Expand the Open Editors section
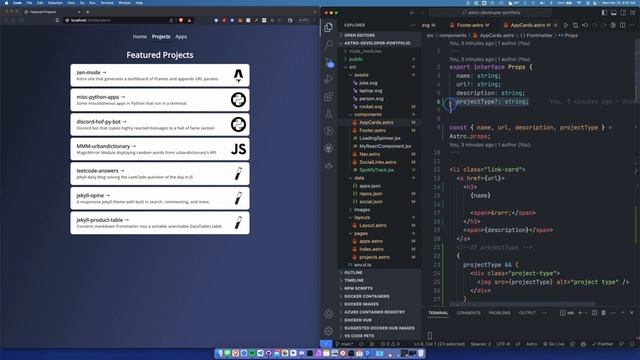The height and width of the screenshot is (360, 640). [380, 36]
